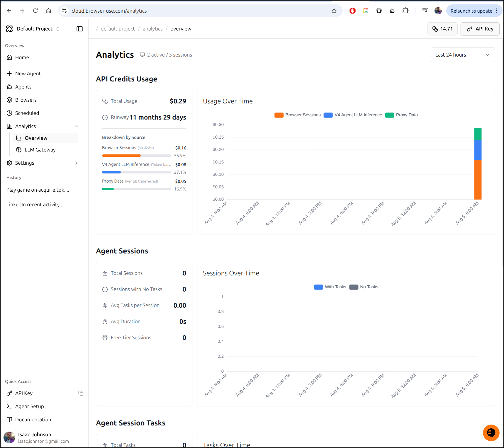The image size is (504, 448).
Task: Click the V4 Agent LLM Inference color swatch
Action: coord(328,115)
